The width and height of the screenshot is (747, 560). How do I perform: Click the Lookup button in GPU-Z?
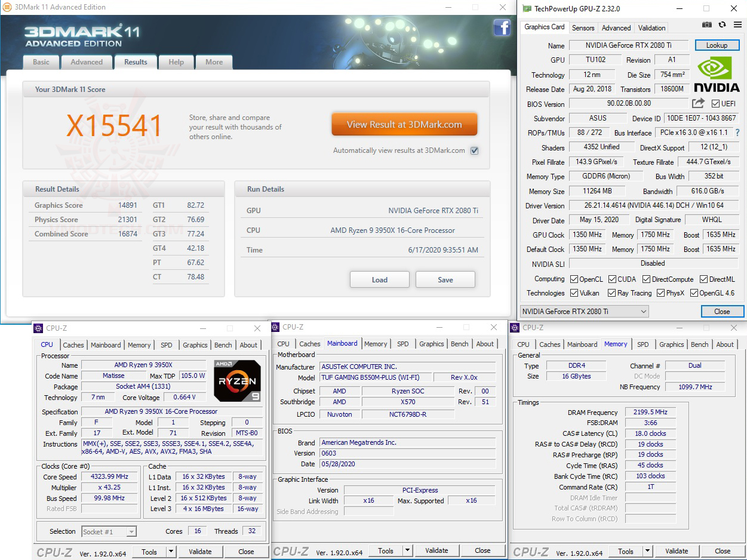pos(717,45)
